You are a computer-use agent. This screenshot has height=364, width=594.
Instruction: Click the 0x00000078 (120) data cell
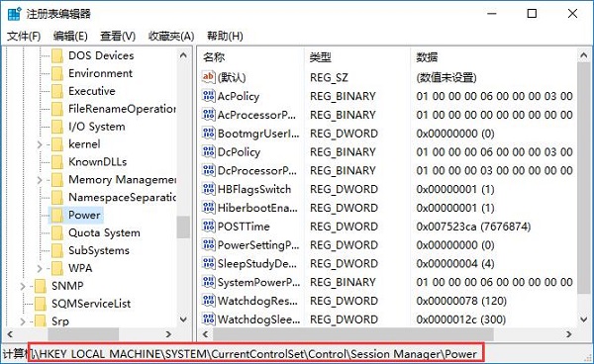tap(461, 301)
